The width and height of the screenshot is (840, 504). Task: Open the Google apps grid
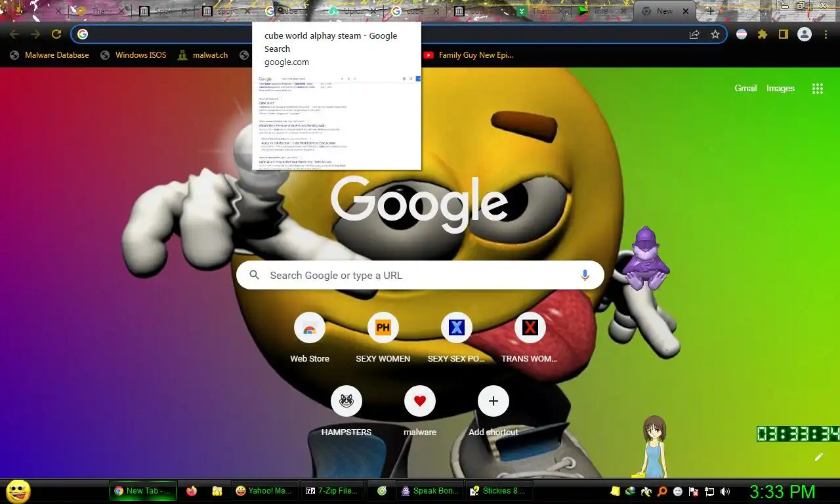(818, 89)
